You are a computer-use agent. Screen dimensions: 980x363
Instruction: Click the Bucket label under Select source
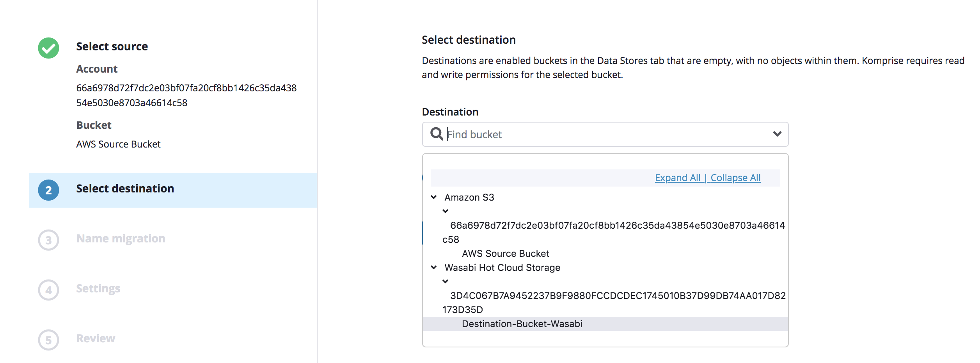(x=94, y=125)
